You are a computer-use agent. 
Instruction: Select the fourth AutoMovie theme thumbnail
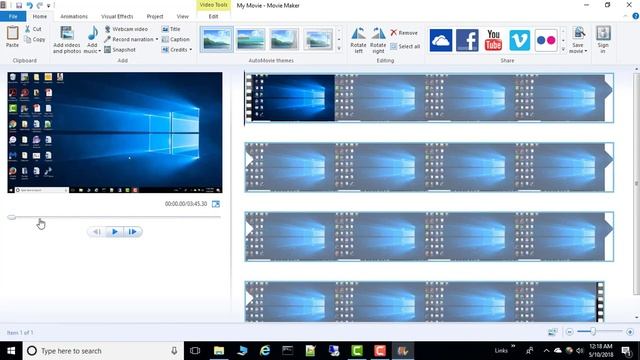[x=318, y=40]
